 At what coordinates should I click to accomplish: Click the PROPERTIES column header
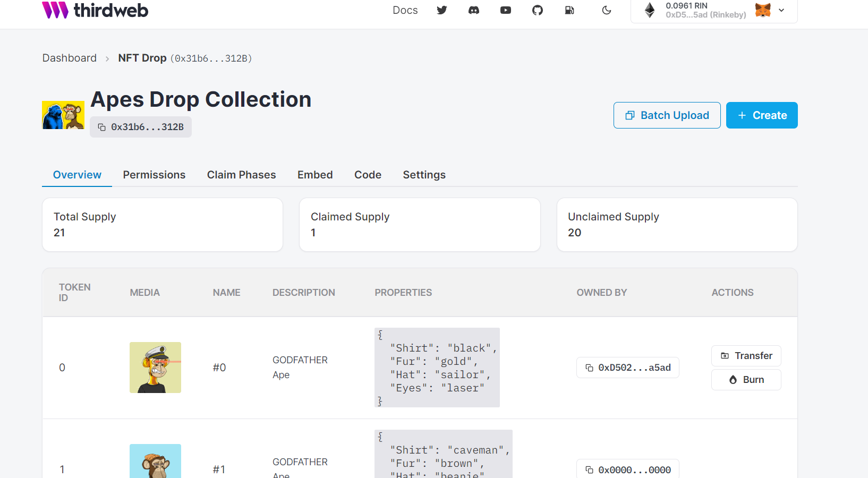click(403, 293)
